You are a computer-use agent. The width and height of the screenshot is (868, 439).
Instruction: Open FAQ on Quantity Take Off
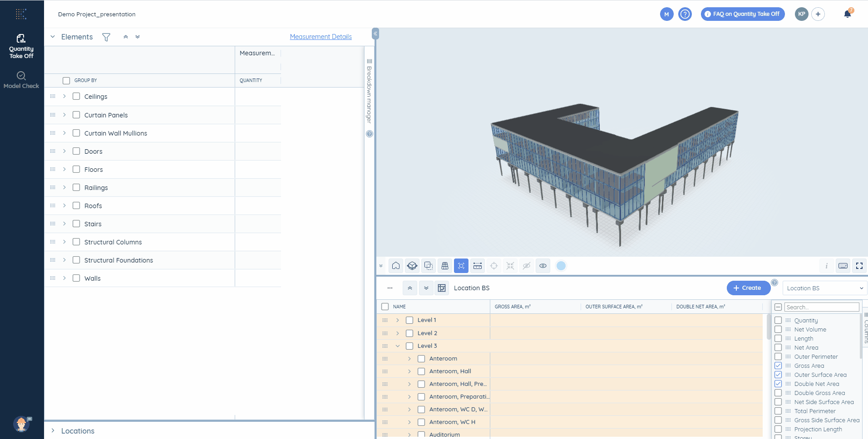tap(743, 14)
